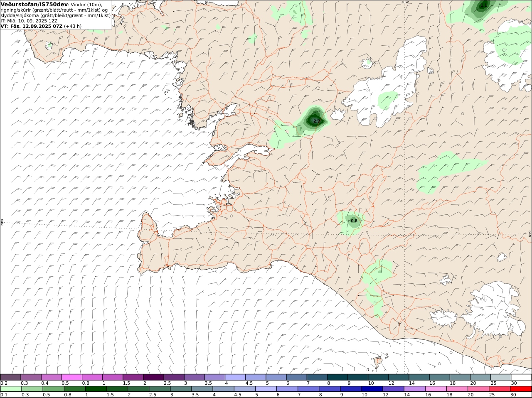
Task: Click the 64N latitude label on left edge
Action: click(2, 222)
